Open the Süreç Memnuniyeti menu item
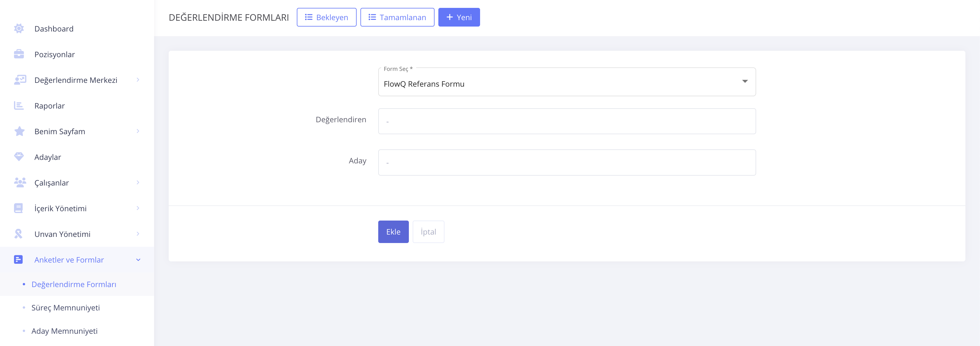Viewport: 980px width, 346px height. coord(65,307)
